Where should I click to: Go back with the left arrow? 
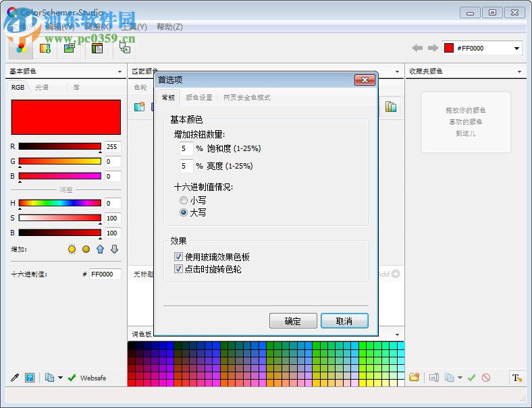click(418, 48)
